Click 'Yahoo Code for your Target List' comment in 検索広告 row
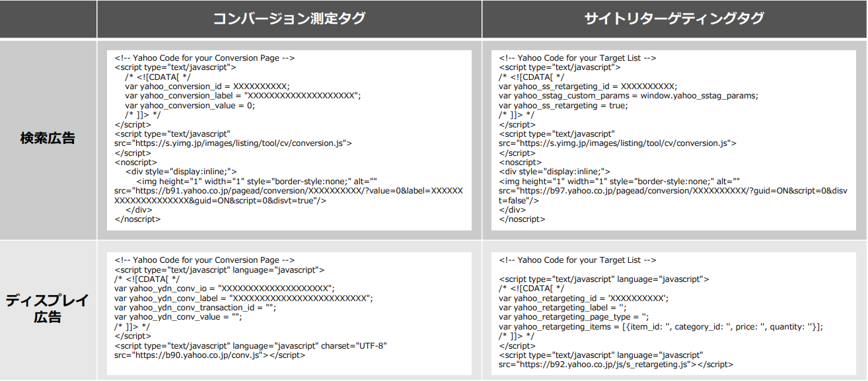This screenshot has width=868, height=381. click(577, 58)
